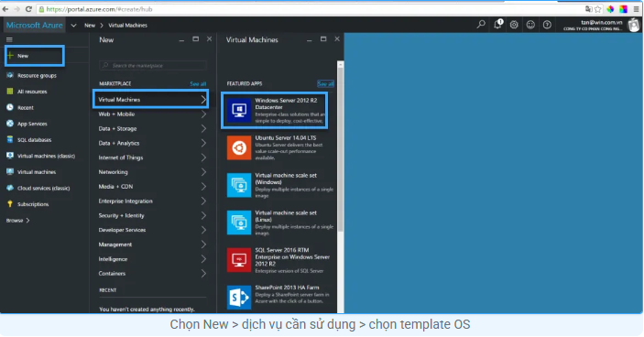Click the translate icon in the address bar

pos(588,9)
